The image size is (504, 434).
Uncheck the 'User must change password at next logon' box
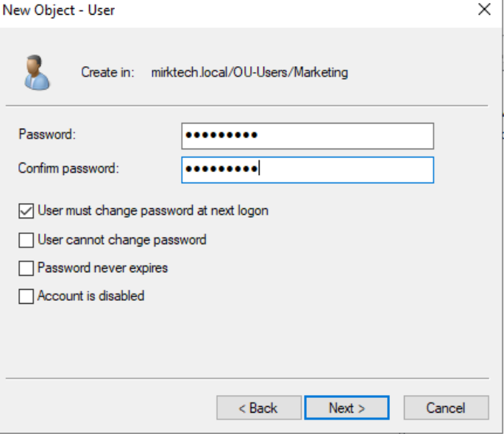(x=26, y=211)
